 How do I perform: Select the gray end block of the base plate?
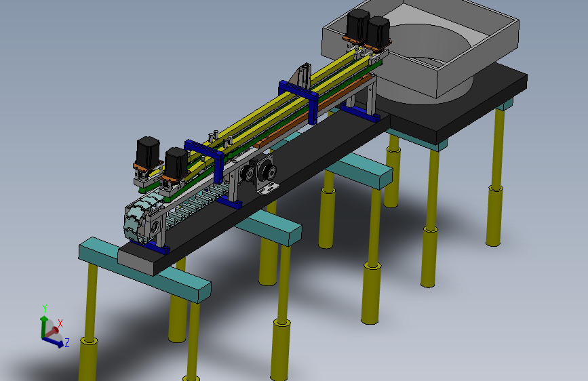136,262
